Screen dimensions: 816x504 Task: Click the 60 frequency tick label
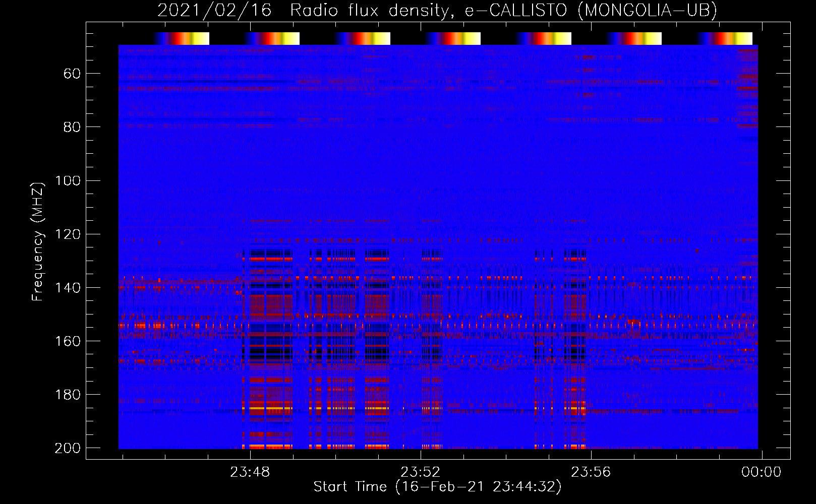coord(72,74)
